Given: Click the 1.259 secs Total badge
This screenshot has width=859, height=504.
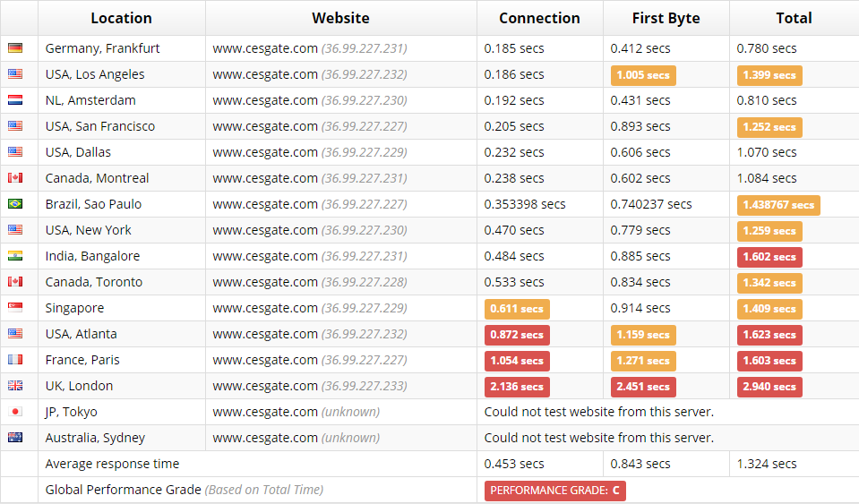Looking at the screenshot, I should click(x=769, y=231).
